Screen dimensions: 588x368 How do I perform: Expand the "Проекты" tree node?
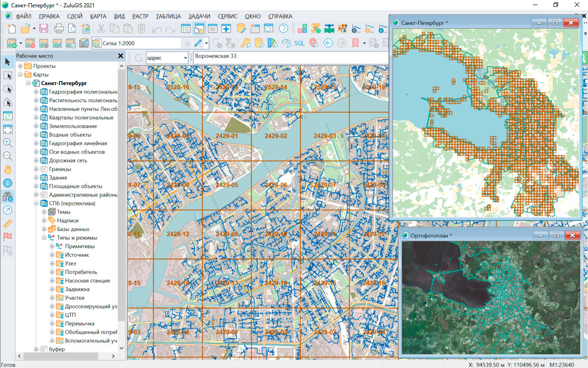(20, 66)
